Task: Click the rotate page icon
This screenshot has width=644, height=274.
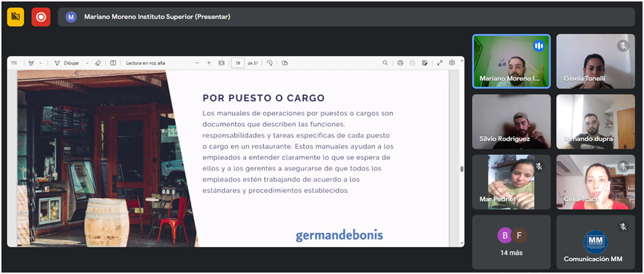Action: tap(270, 63)
